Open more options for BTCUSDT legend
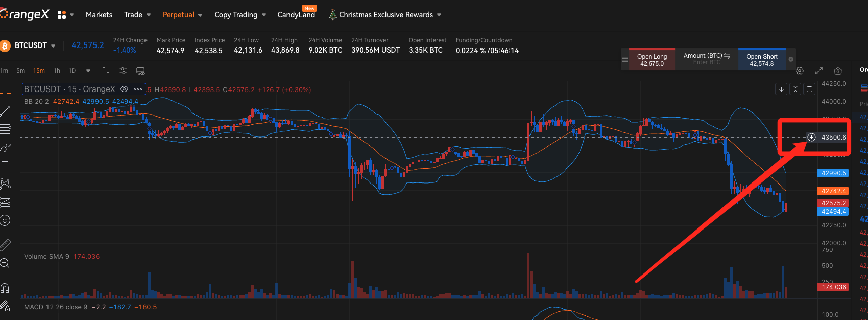This screenshot has width=868, height=320. point(138,89)
